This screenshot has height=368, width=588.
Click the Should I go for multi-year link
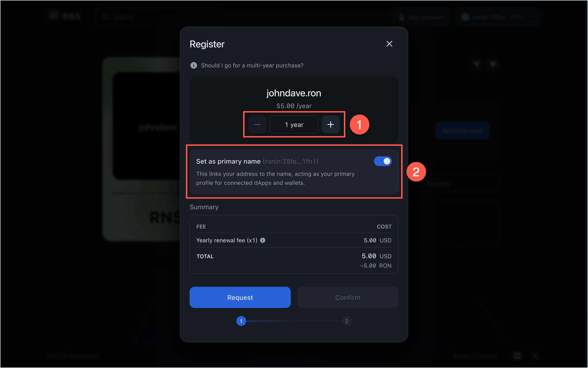pos(252,65)
